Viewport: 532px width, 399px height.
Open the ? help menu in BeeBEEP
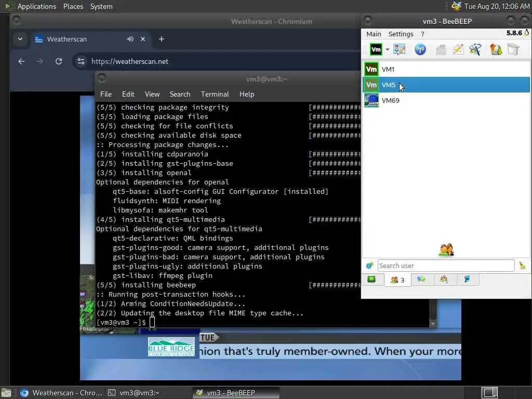tap(422, 34)
